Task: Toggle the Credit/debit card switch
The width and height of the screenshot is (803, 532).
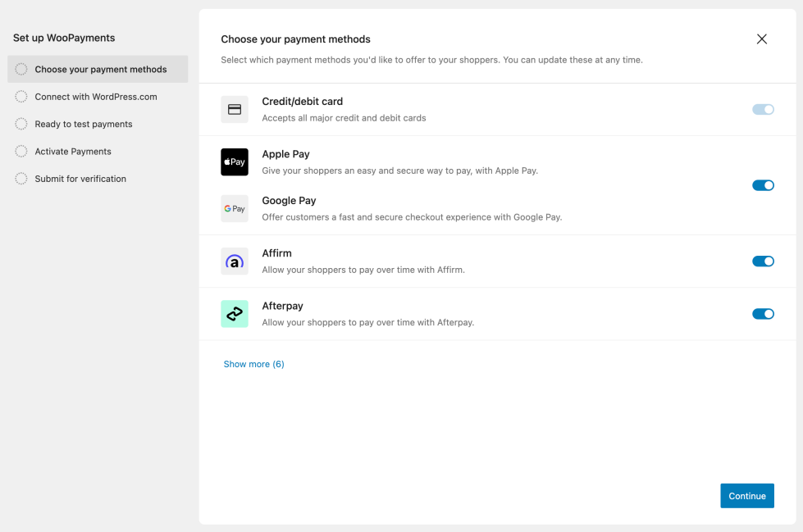Action: coord(763,109)
